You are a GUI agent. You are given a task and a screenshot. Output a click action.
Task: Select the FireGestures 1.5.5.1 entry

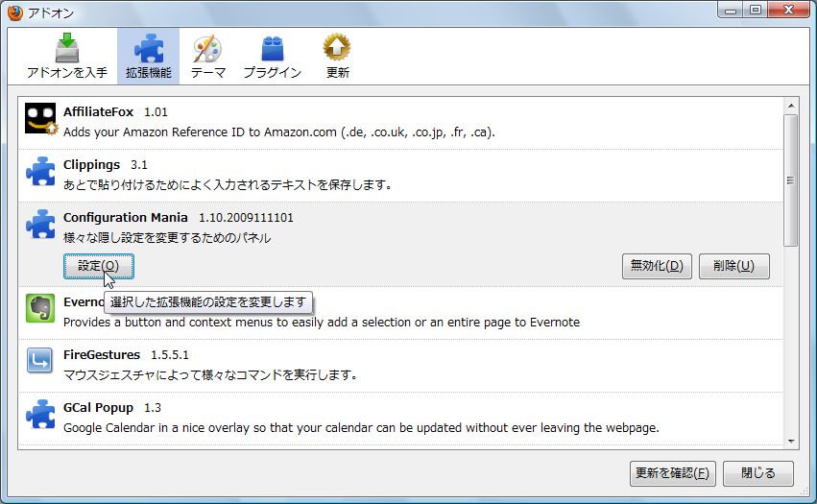pos(400,366)
